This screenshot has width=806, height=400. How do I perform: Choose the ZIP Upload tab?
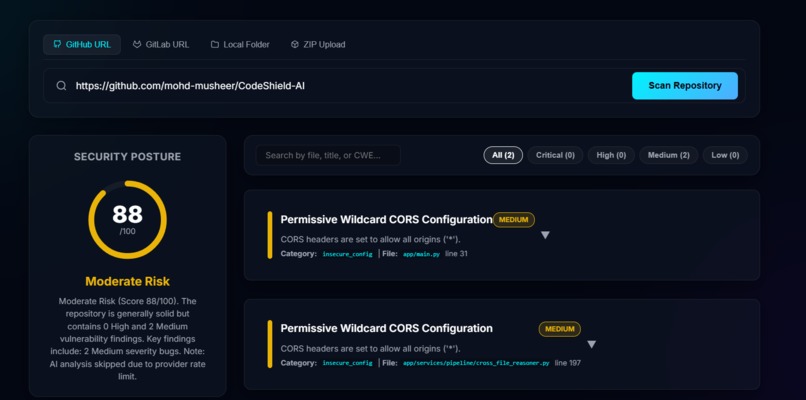click(x=318, y=45)
